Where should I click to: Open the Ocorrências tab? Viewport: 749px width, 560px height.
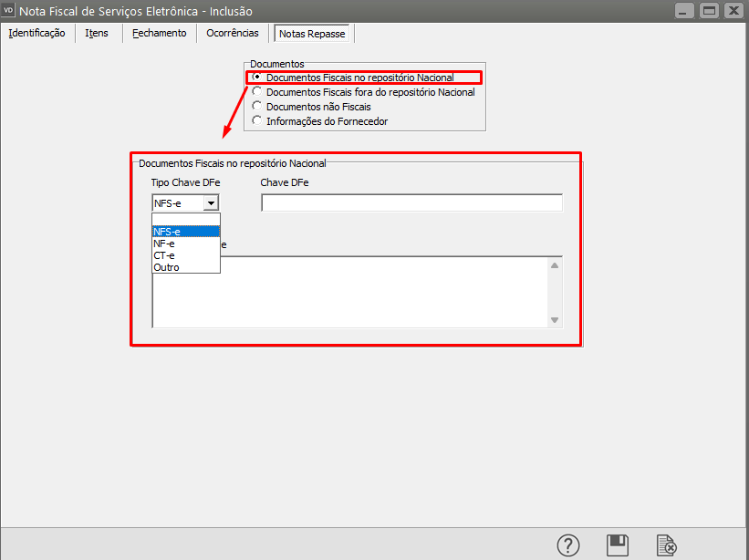click(233, 33)
